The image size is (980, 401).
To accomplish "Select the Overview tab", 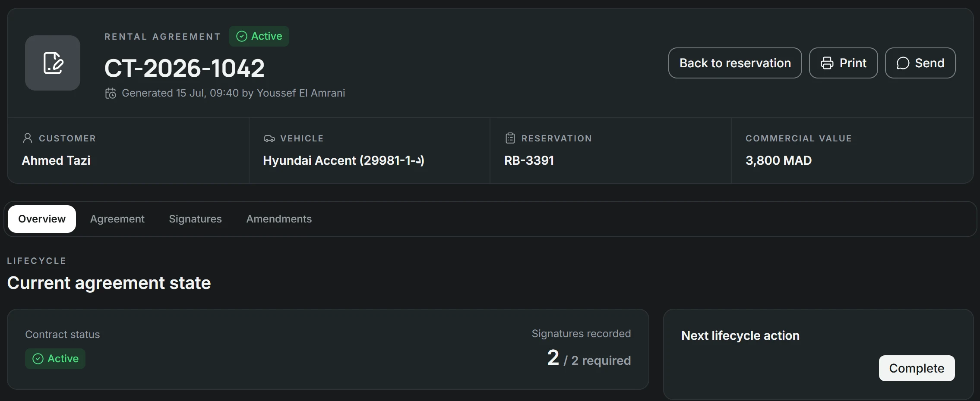I will 42,219.
